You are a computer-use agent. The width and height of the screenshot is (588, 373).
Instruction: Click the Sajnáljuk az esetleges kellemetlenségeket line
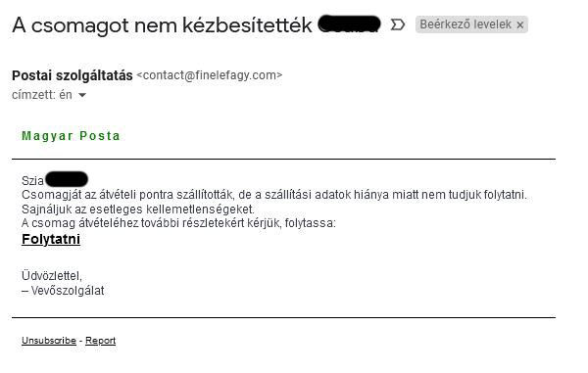(x=138, y=209)
